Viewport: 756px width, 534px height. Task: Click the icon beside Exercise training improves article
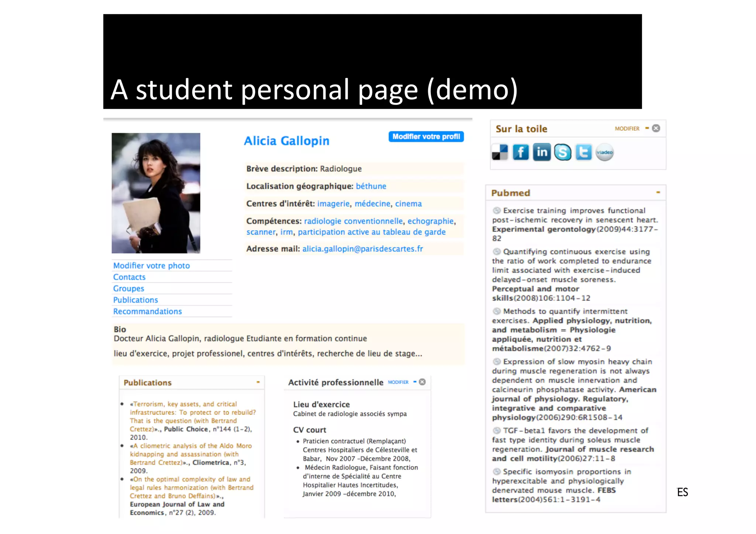point(496,210)
